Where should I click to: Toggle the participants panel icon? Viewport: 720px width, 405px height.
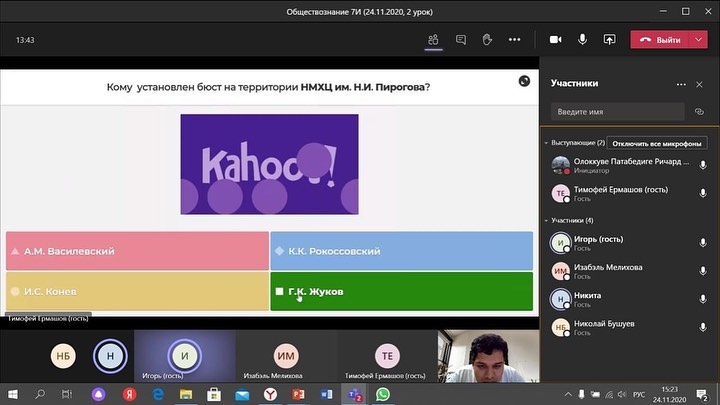pyautogui.click(x=433, y=40)
